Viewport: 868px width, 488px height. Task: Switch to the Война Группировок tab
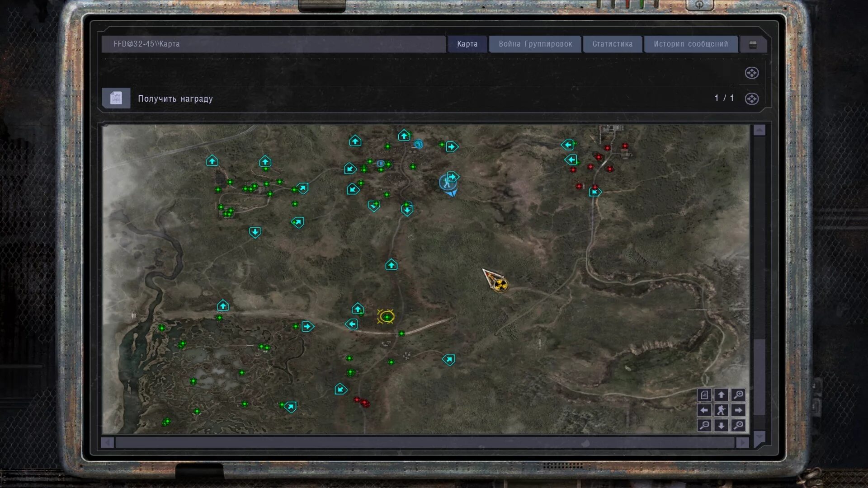[535, 44]
